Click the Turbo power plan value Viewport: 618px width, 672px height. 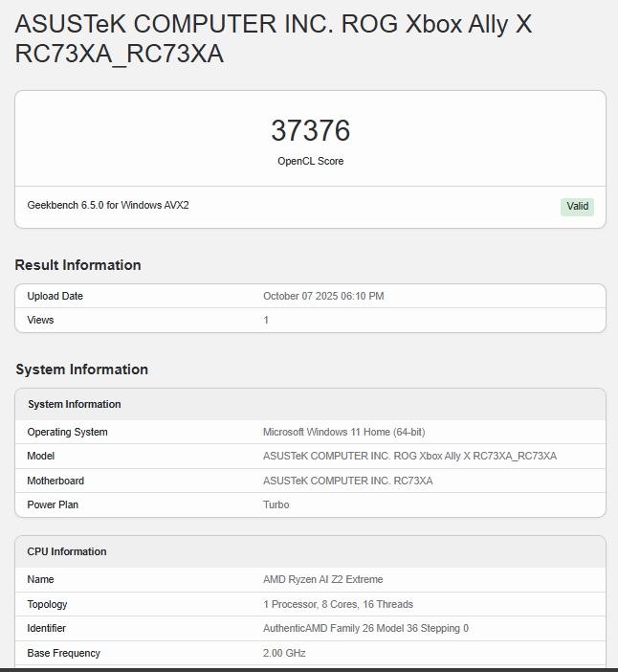tap(276, 505)
